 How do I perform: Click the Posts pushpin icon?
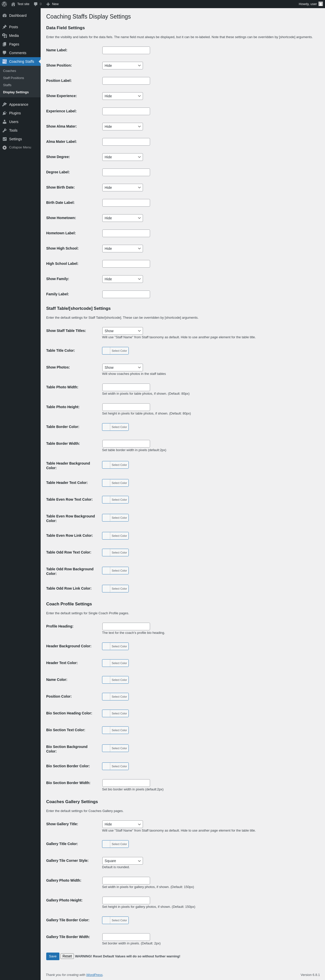5,27
